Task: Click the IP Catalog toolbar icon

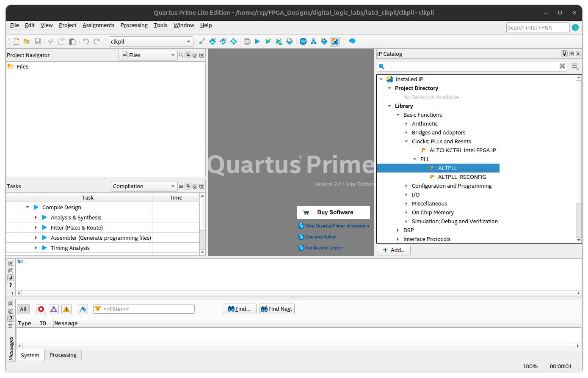Action: (x=335, y=41)
